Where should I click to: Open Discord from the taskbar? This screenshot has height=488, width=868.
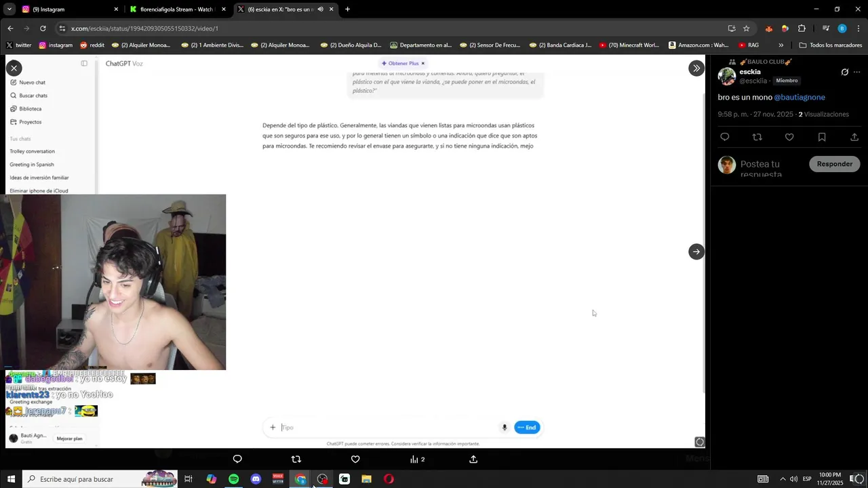tap(256, 479)
